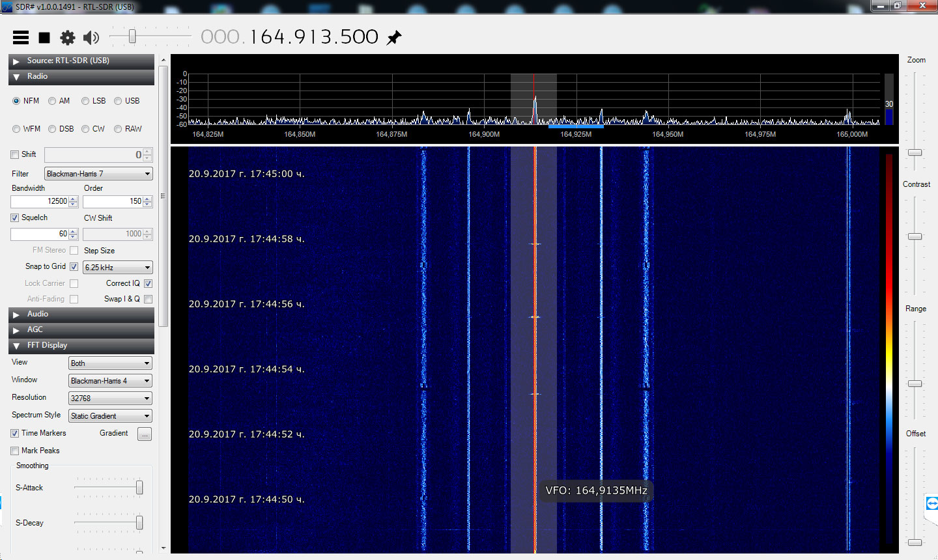This screenshot has height=560, width=938.
Task: Click the 164,900M spectrum frequency label
Action: click(484, 134)
